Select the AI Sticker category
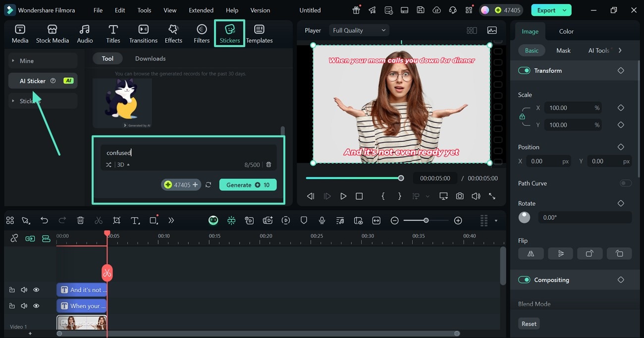The width and height of the screenshot is (644, 338). (43, 81)
